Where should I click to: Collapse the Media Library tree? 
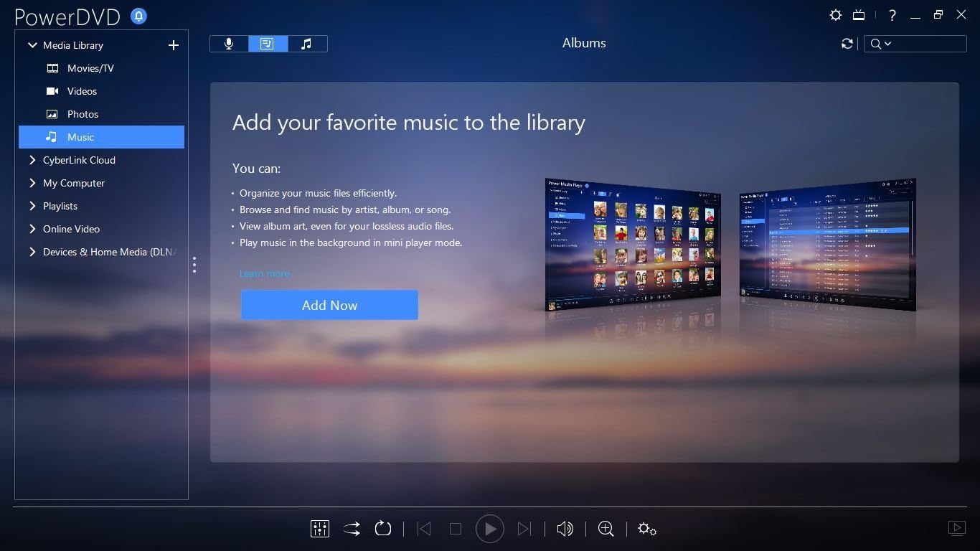click(x=32, y=45)
